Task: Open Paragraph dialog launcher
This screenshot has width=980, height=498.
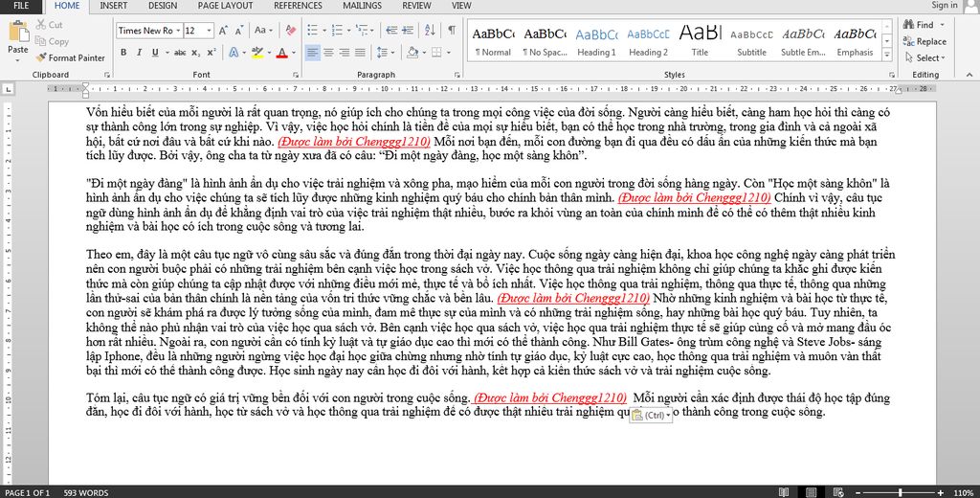Action: tap(457, 75)
